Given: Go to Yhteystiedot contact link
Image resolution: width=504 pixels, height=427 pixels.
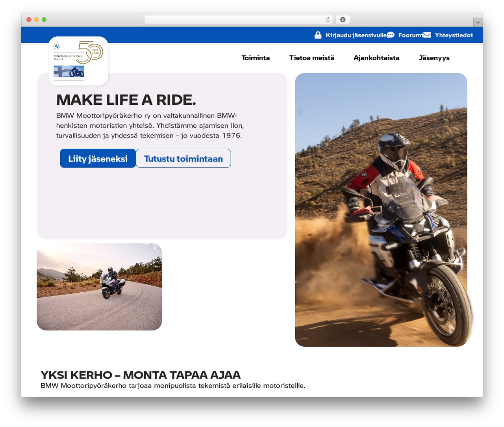Looking at the screenshot, I should (454, 35).
